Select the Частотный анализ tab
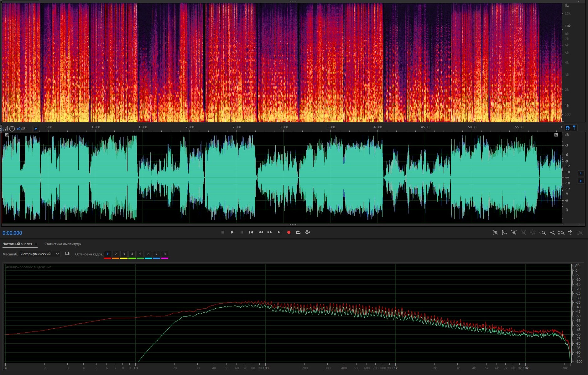The height and width of the screenshot is (375, 588). pos(17,244)
